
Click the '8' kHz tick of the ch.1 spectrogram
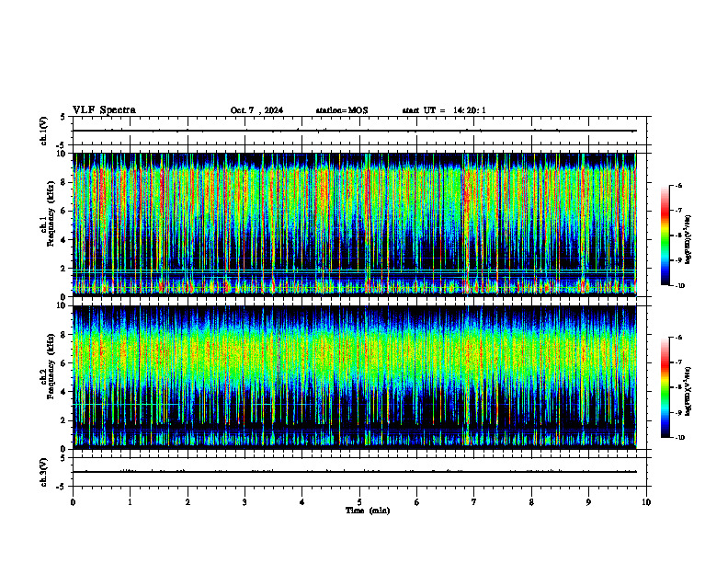63,182
